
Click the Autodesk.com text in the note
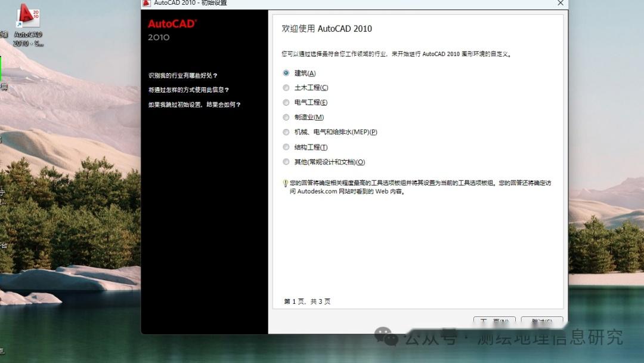[318, 192]
